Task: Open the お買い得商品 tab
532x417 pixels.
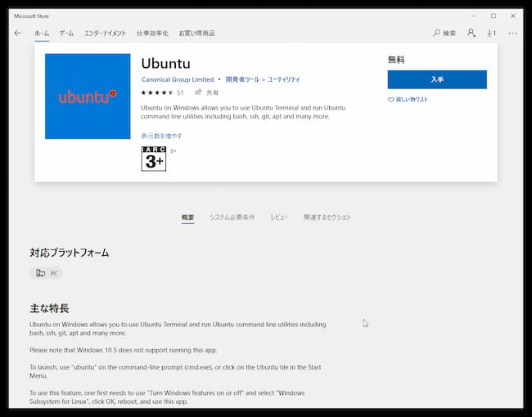Action: point(196,34)
